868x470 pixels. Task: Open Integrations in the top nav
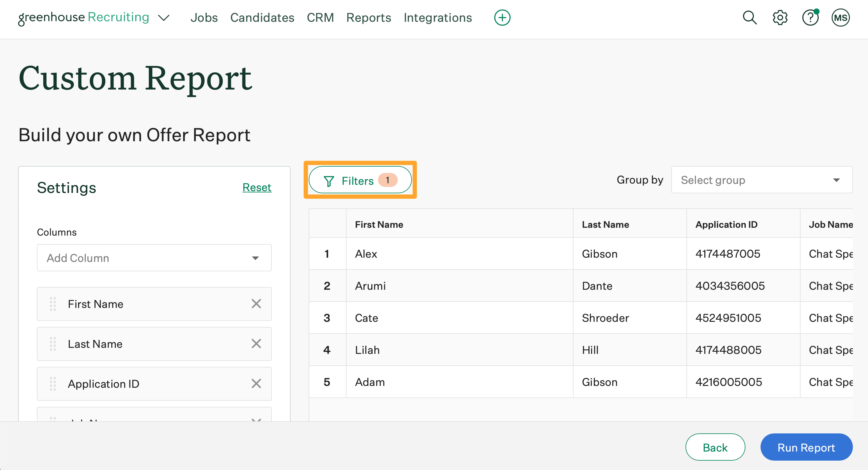(438, 18)
